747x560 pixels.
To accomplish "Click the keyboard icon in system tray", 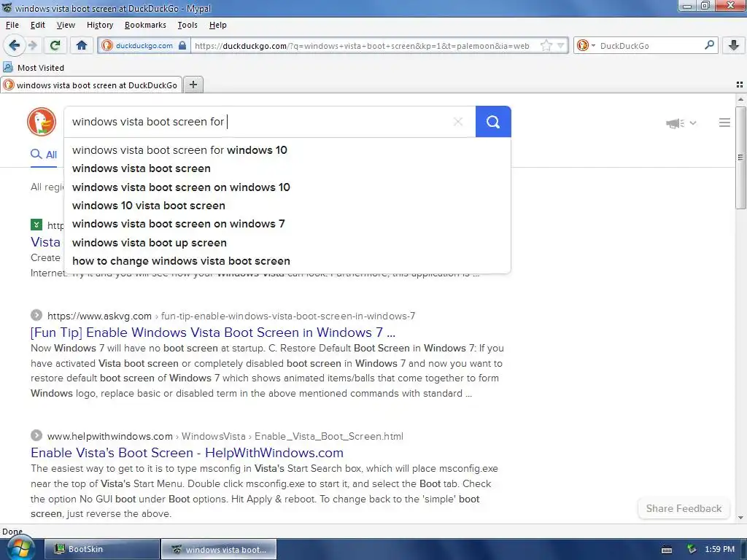I will 667,550.
